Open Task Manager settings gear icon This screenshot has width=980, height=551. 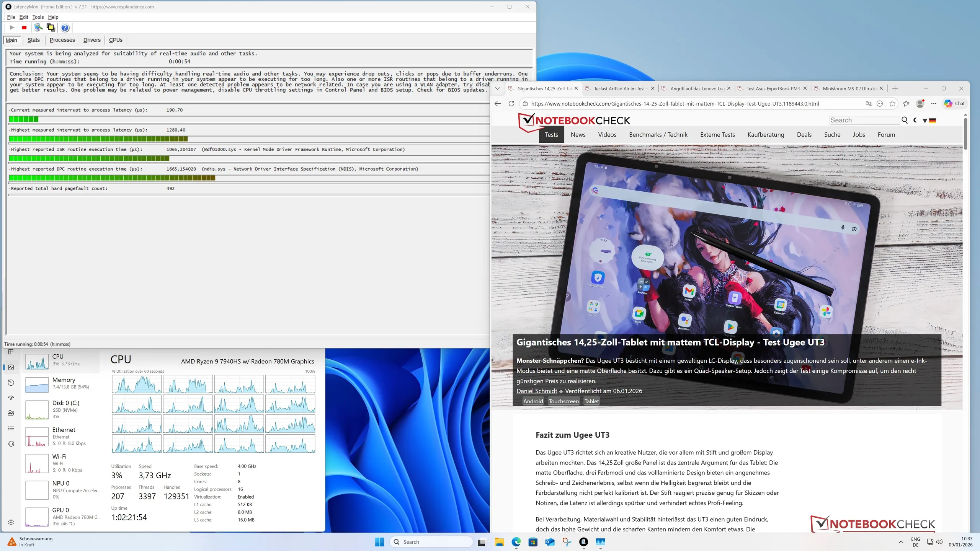pyautogui.click(x=11, y=522)
